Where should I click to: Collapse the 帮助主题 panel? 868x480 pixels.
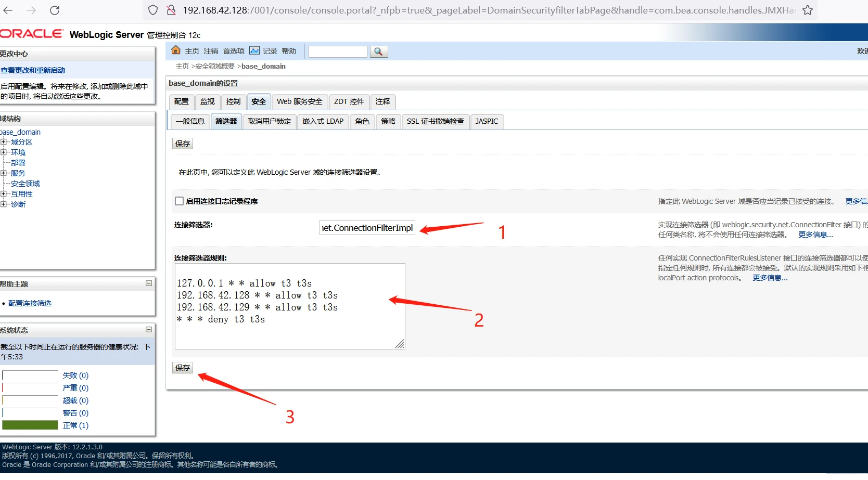(149, 283)
